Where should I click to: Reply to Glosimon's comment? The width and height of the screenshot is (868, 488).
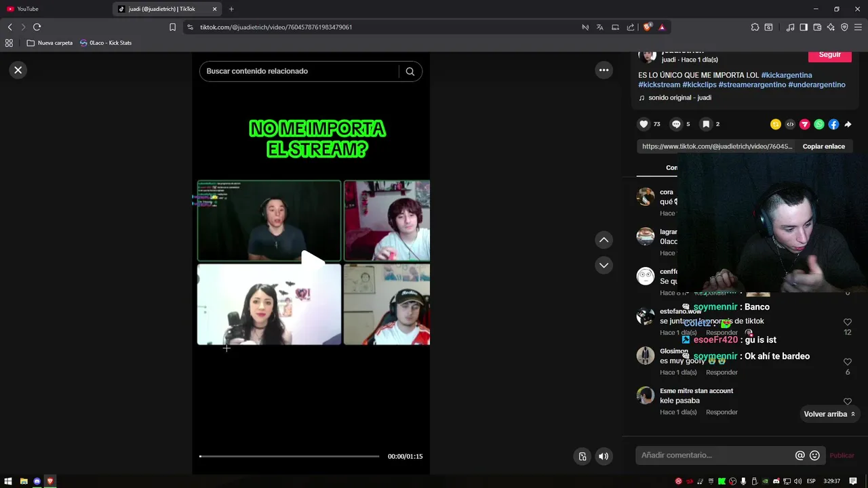[722, 372]
